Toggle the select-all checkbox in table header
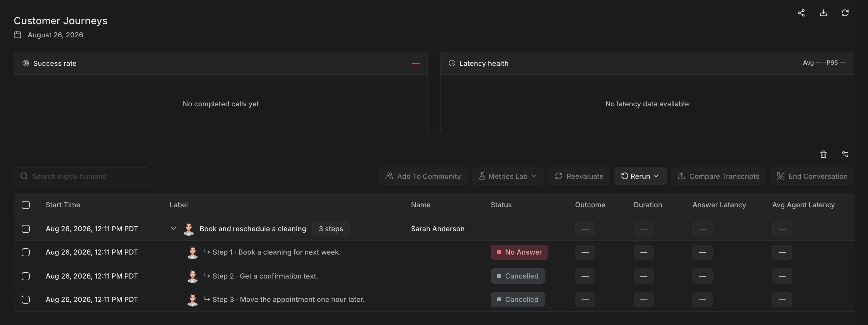The height and width of the screenshot is (325, 868). pos(26,205)
